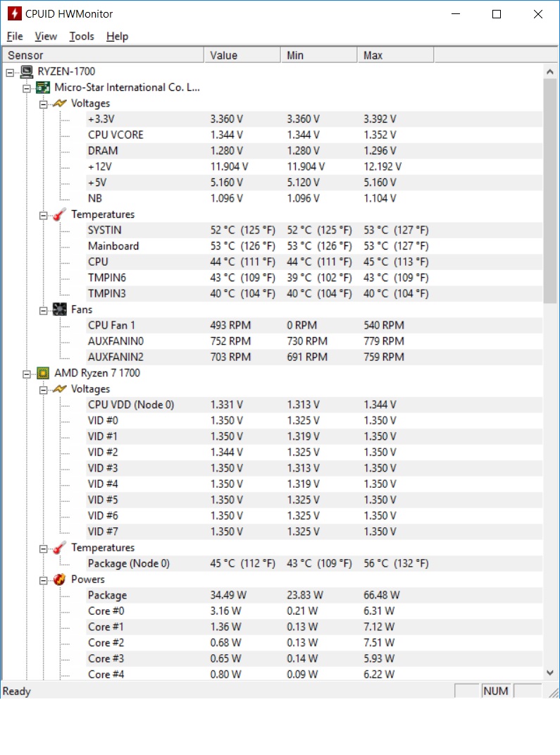Viewport: 560px width, 755px height.
Task: Click the Ready status bar text
Action: 17,692
